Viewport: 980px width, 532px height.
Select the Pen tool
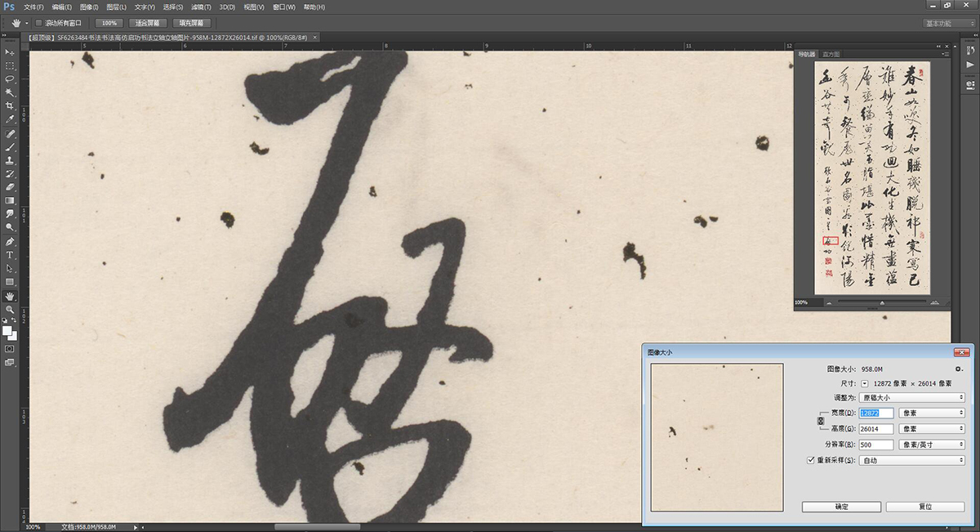coord(10,242)
